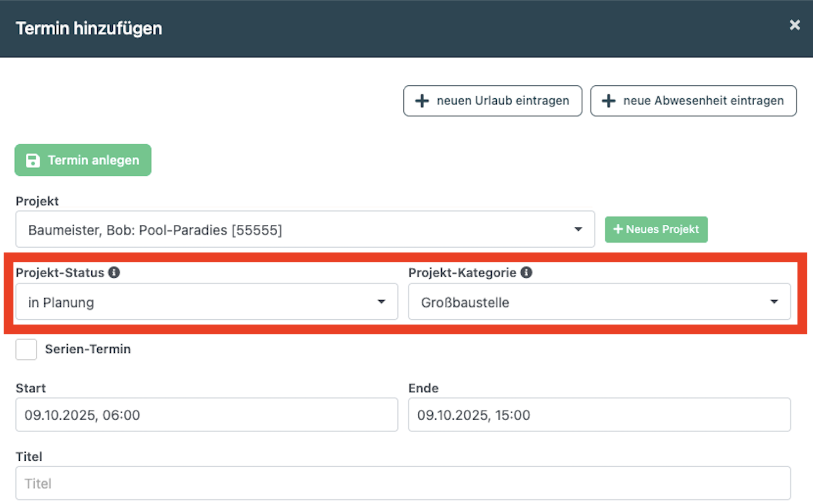Click the Serien-Termin label text

pyautogui.click(x=88, y=349)
